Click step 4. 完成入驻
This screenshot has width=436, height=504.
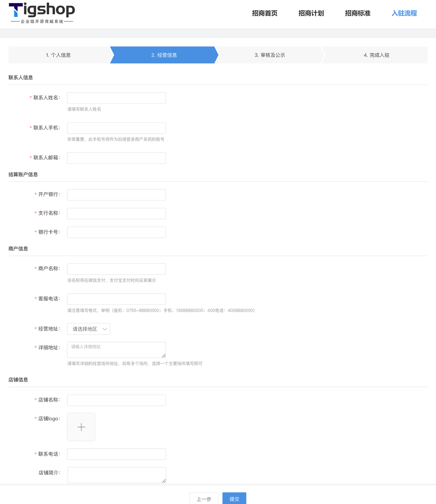click(x=376, y=55)
